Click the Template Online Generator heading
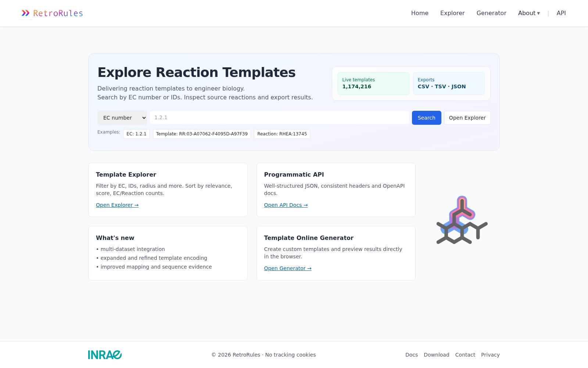 tap(309, 238)
